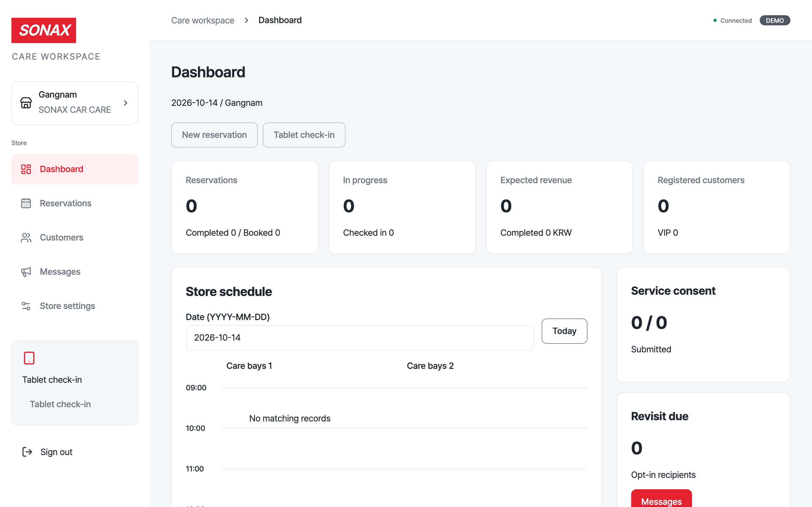Viewport: 812px width, 507px height.
Task: Click the Customers people icon
Action: click(26, 237)
